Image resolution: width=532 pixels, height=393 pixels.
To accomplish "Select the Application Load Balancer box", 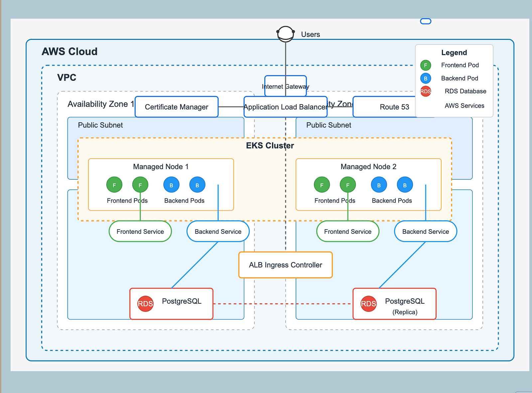I will (x=286, y=107).
